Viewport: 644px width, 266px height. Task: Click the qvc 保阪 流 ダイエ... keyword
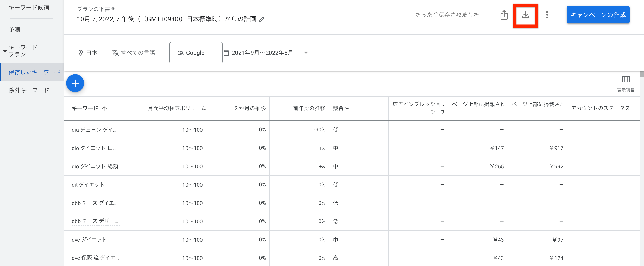(95, 258)
